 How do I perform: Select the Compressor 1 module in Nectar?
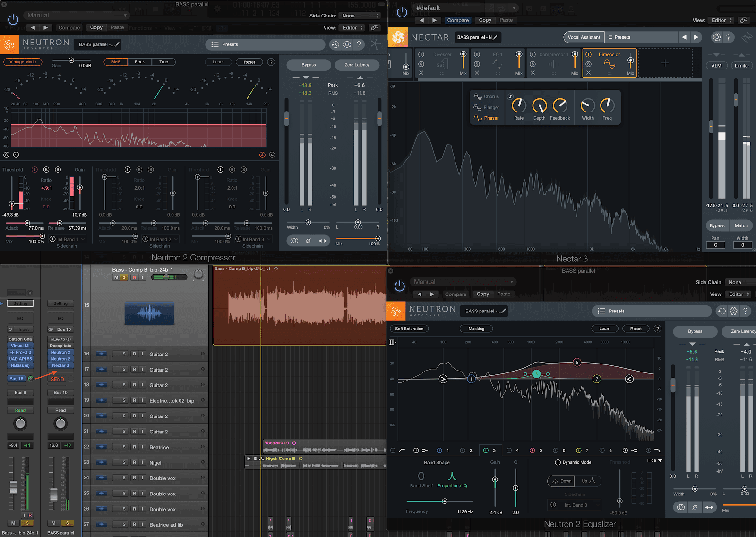pos(553,63)
